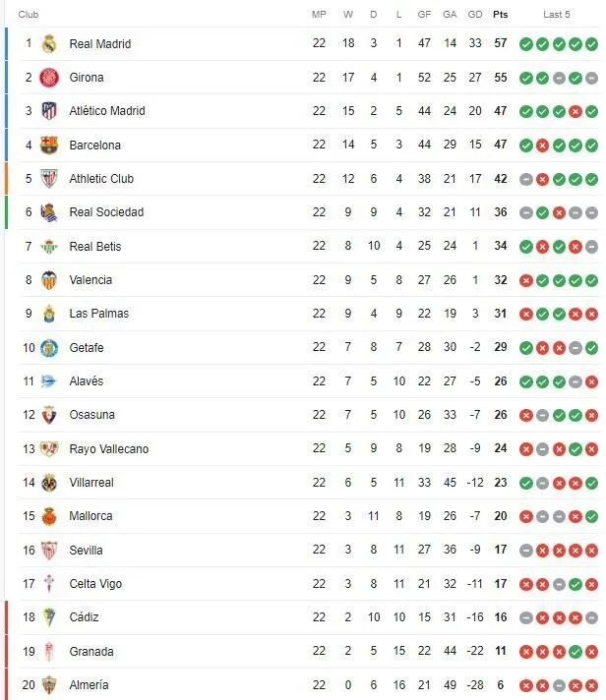
Task: Select the Pts column header
Action: click(x=500, y=15)
